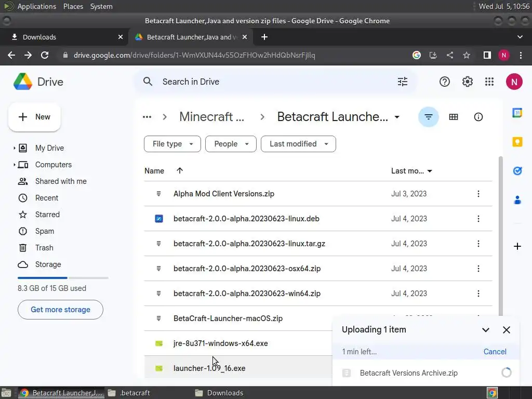Toggle Chrome side panel
Viewport: 532px width, 399px height.
pos(487,55)
